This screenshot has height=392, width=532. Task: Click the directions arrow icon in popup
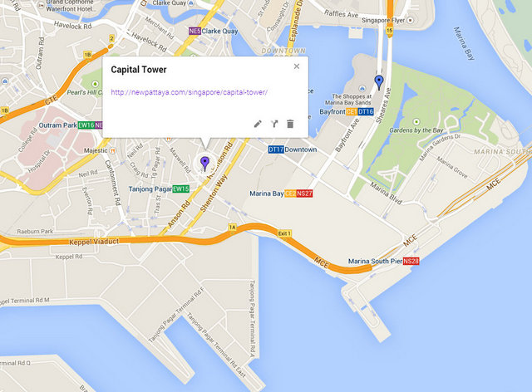[x=274, y=124]
